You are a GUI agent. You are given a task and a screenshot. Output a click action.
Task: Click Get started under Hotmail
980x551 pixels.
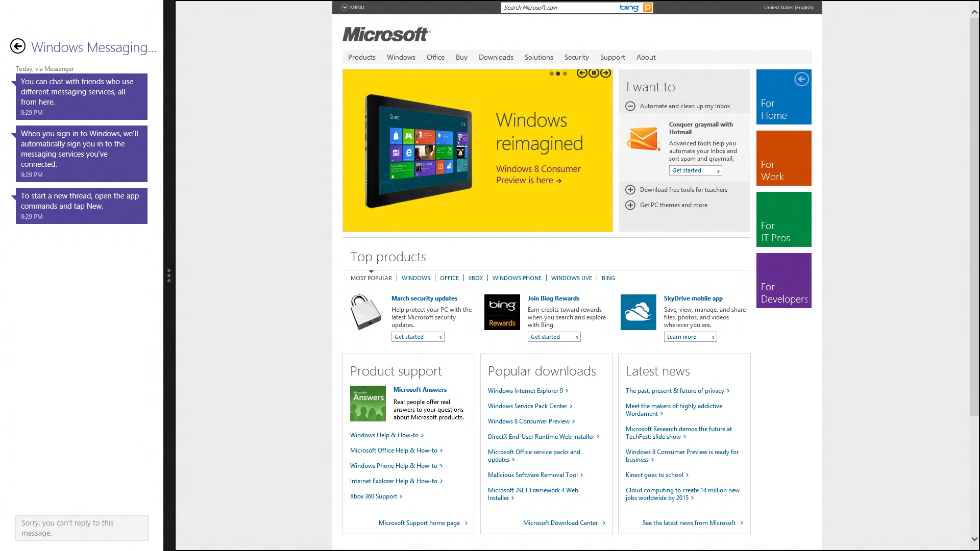696,170
